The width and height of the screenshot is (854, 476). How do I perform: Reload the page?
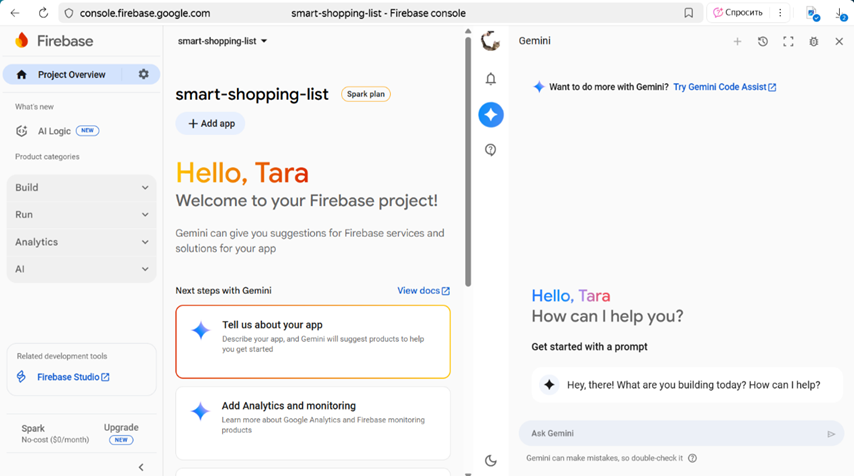[x=43, y=13]
